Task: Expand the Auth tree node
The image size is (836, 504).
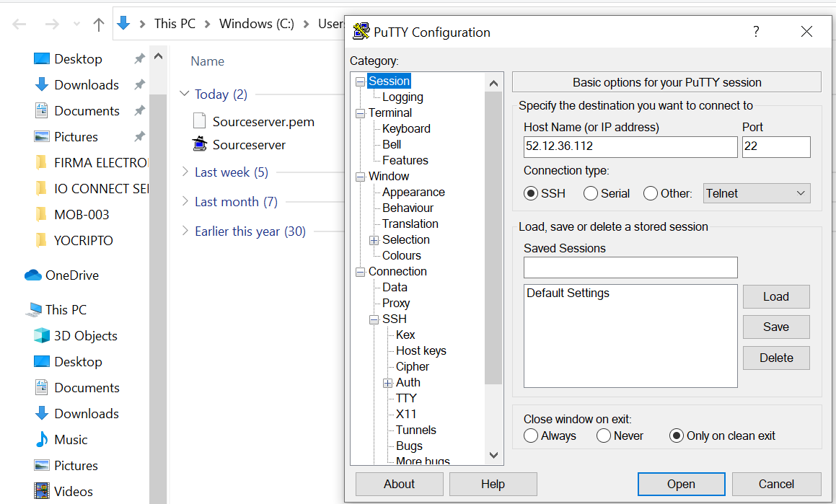Action: pyautogui.click(x=388, y=383)
